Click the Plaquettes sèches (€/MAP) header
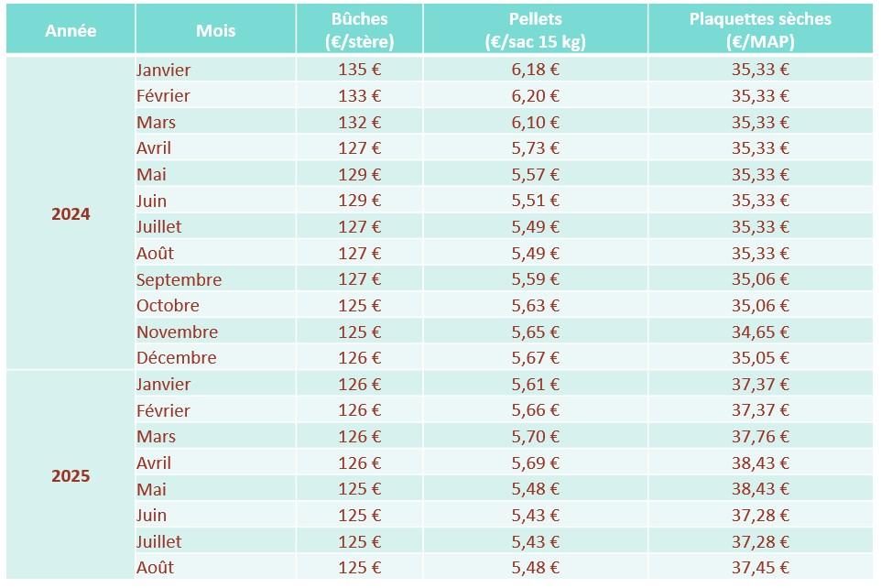Image resolution: width=881 pixels, height=588 pixels. [760, 30]
